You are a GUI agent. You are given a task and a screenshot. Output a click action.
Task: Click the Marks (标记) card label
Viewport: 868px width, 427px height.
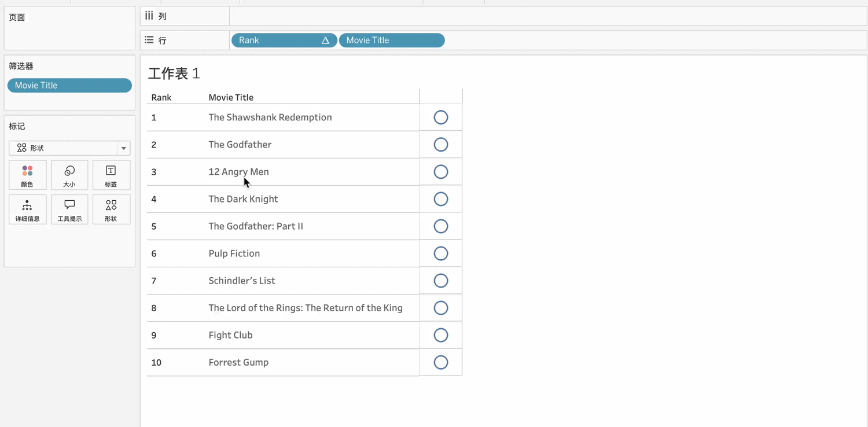coord(17,126)
